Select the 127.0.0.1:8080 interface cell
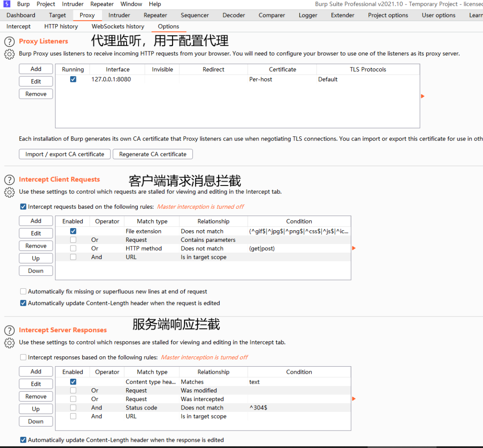Image resolution: width=483 pixels, height=448 pixels. (x=117, y=79)
